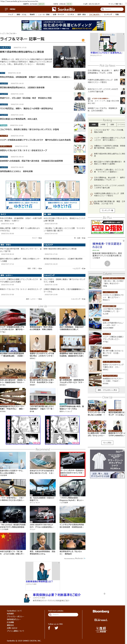Select ビジネス in navigation bar

pyautogui.click(x=71, y=15)
